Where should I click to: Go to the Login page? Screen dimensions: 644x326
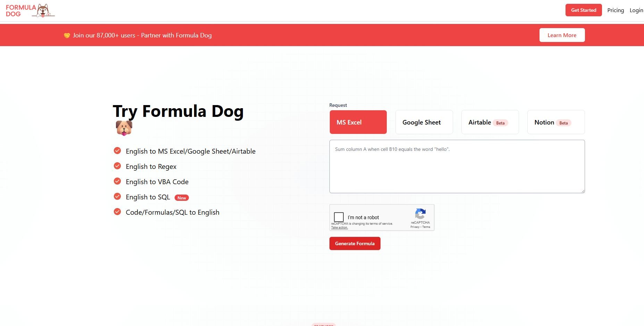[x=636, y=10]
